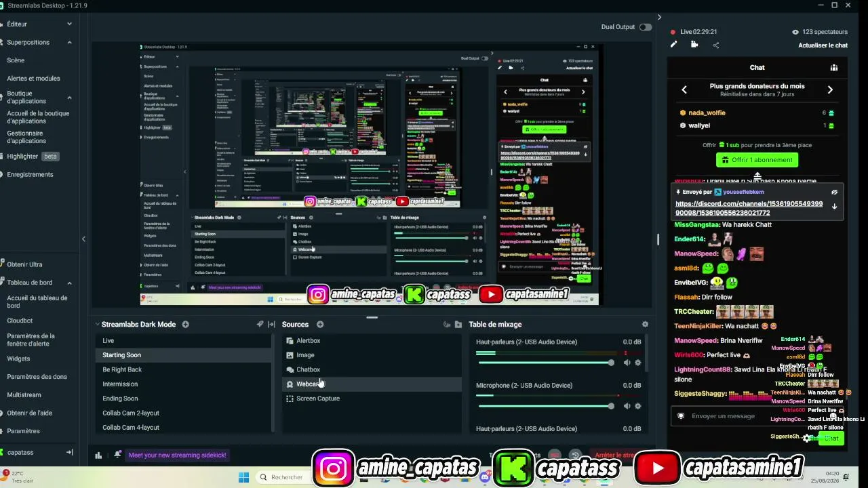868x488 pixels.
Task: Toggle the Dual Output switch
Action: [645, 27]
